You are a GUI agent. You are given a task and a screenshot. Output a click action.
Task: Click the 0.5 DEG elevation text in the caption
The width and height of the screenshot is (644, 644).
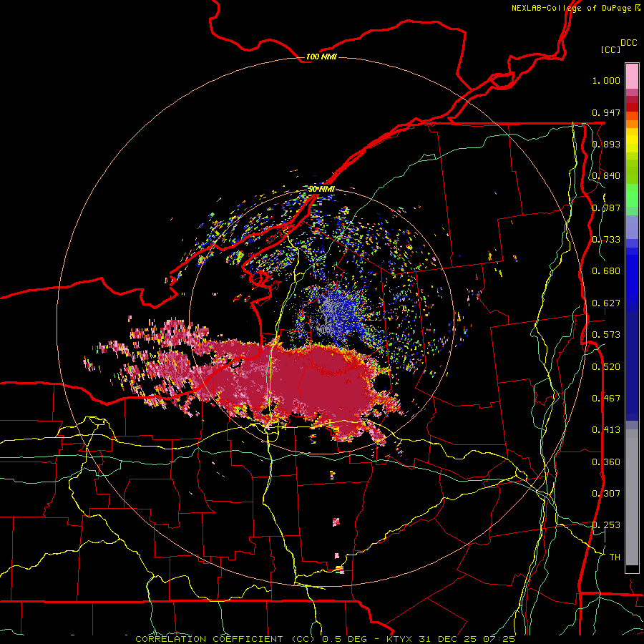344,639
